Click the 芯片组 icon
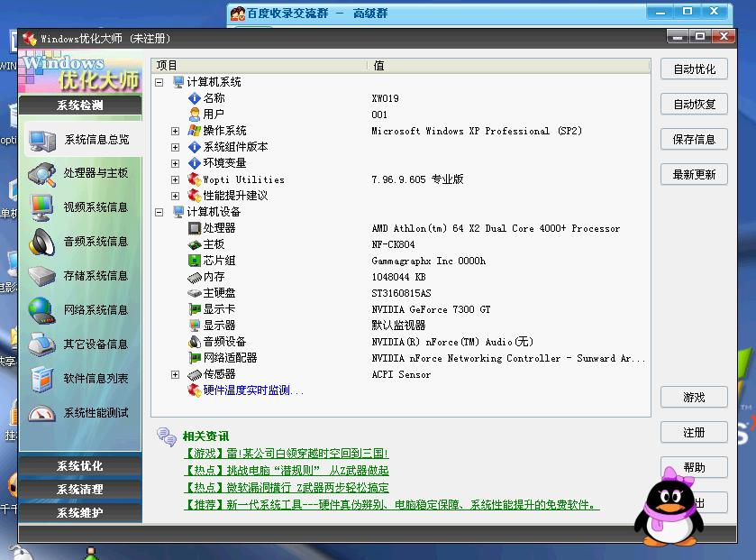Image resolution: width=756 pixels, height=560 pixels. (x=195, y=261)
